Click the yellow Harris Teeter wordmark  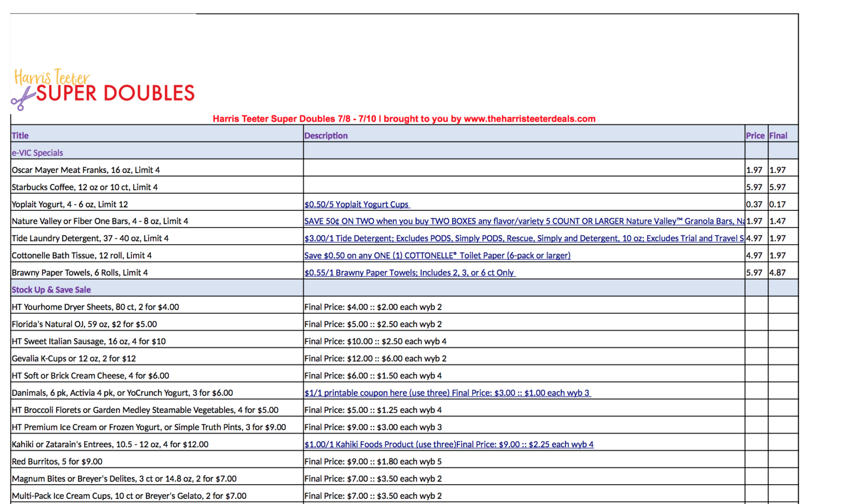tap(51, 77)
